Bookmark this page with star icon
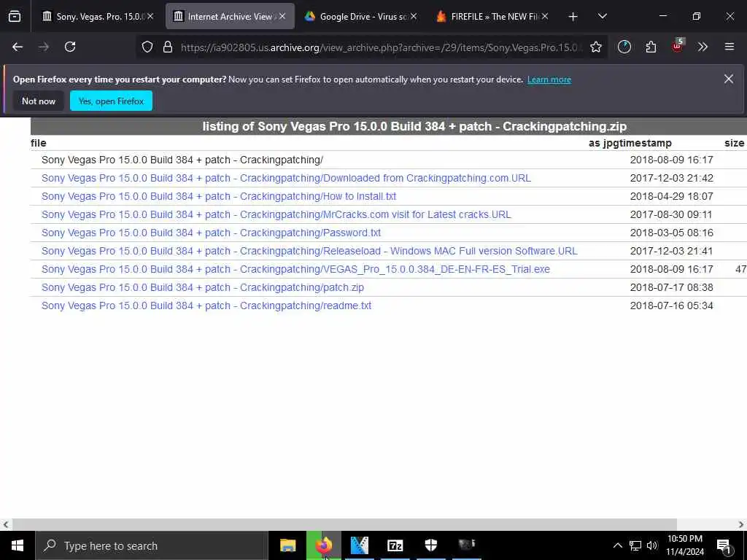747x560 pixels. point(595,47)
